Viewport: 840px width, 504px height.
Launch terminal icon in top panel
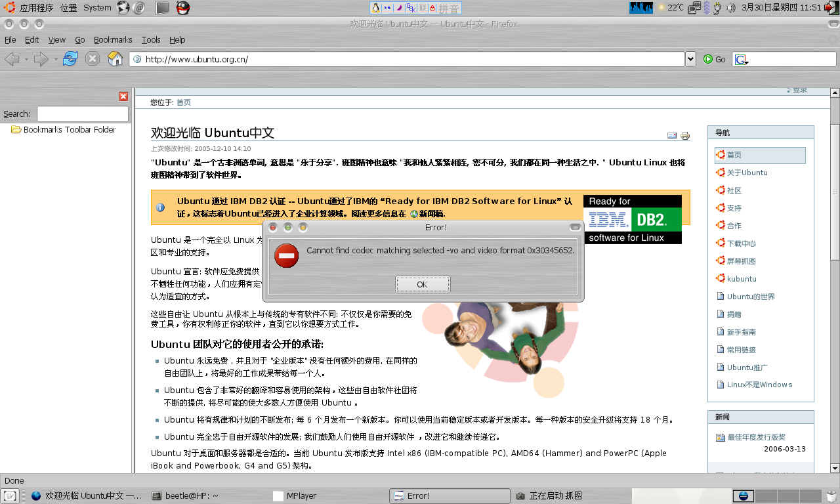[163, 8]
